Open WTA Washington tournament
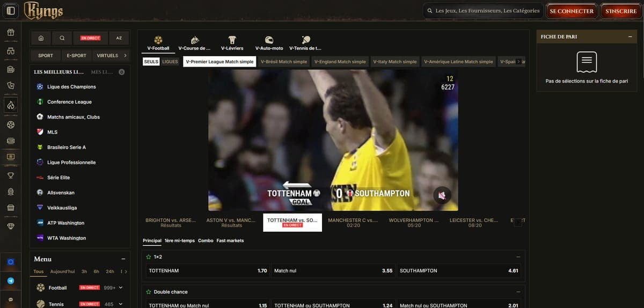 80,238
